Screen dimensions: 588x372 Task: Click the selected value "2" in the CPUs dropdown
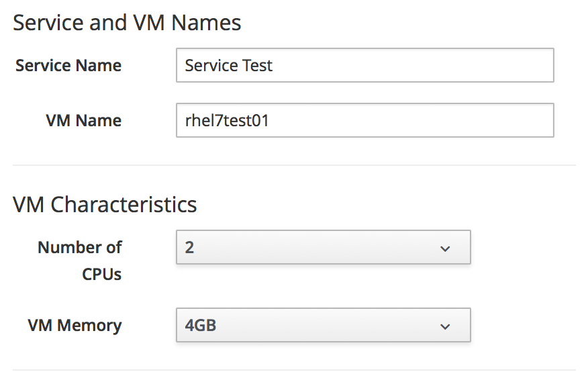[189, 248]
